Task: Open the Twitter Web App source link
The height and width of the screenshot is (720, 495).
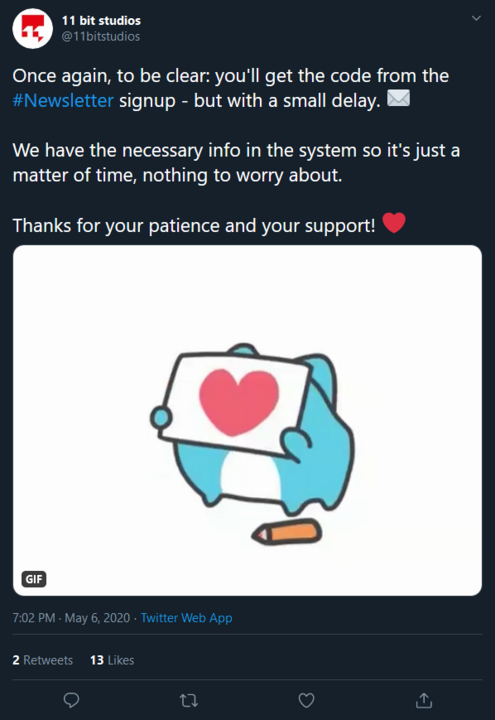Action: click(x=186, y=618)
